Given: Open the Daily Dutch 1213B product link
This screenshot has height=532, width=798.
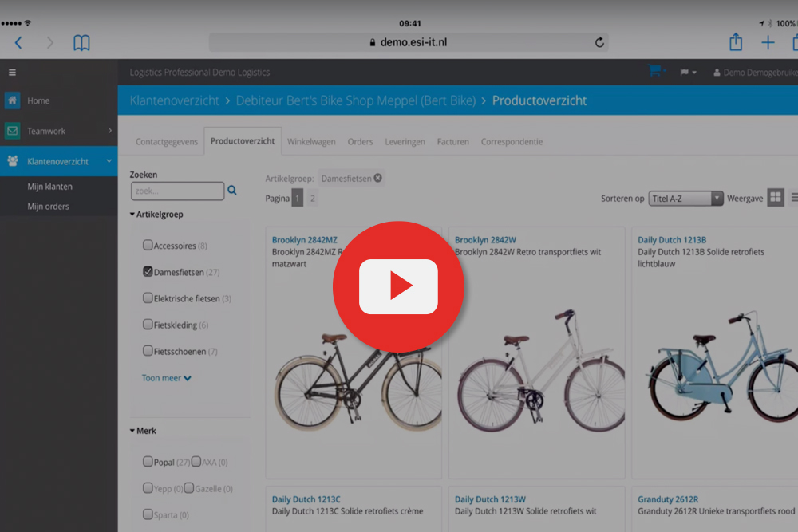Looking at the screenshot, I should click(672, 240).
